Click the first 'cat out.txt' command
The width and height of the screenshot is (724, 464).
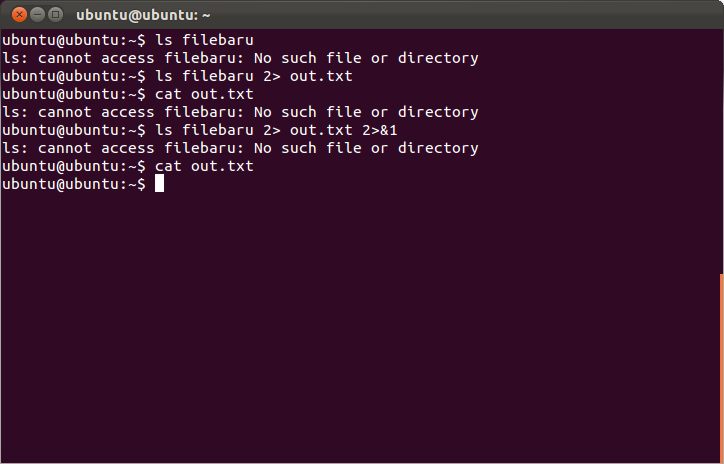[x=204, y=94]
